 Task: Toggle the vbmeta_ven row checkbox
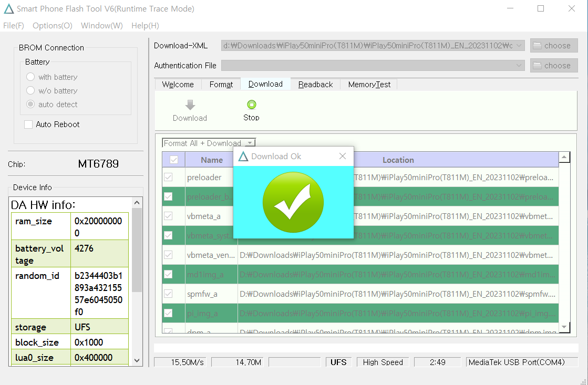[x=168, y=255]
